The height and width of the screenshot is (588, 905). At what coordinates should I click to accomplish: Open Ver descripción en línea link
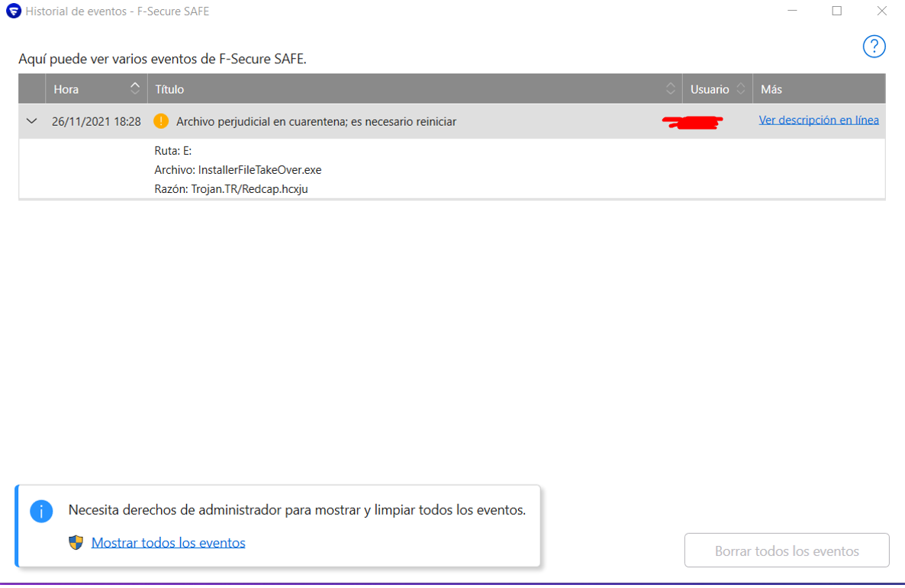click(819, 120)
